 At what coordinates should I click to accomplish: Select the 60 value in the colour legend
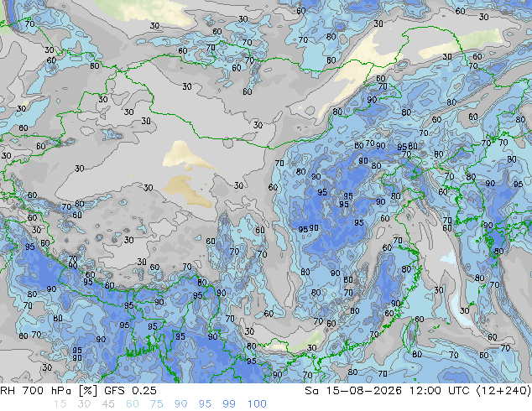[133, 404]
